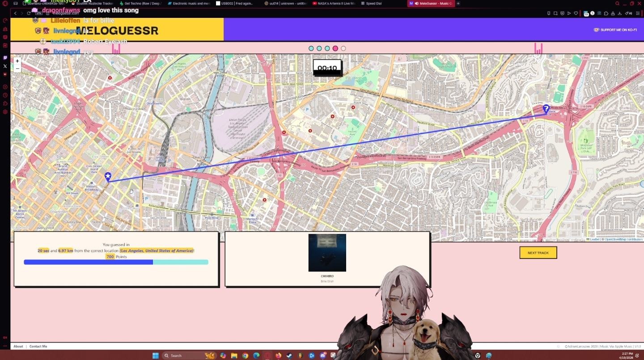Click the first round progress dot
This screenshot has width=644, height=360.
click(x=311, y=48)
